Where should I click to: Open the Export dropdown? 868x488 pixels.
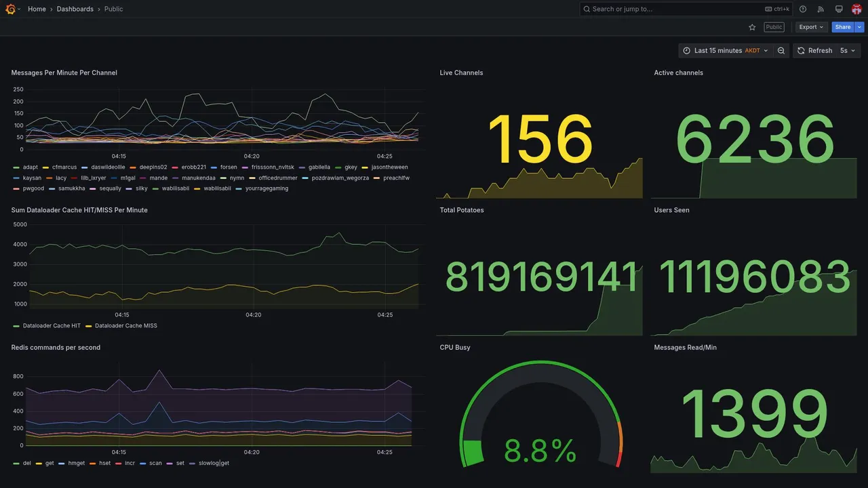point(811,27)
